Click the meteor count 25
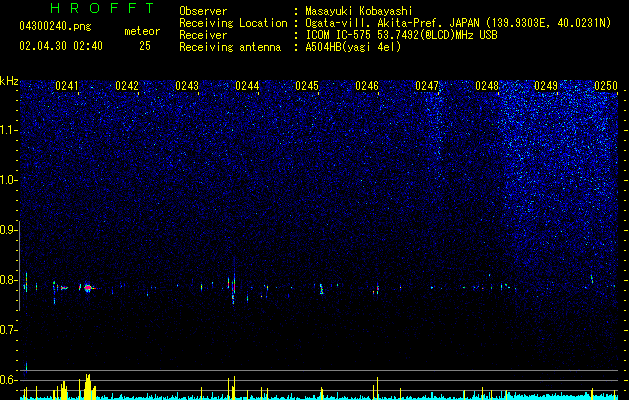 click(x=145, y=46)
